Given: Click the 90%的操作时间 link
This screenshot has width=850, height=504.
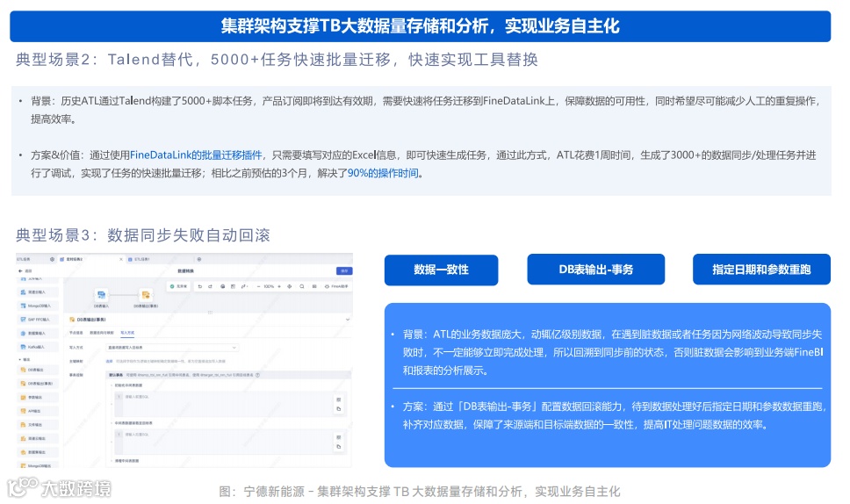Looking at the screenshot, I should (383, 174).
